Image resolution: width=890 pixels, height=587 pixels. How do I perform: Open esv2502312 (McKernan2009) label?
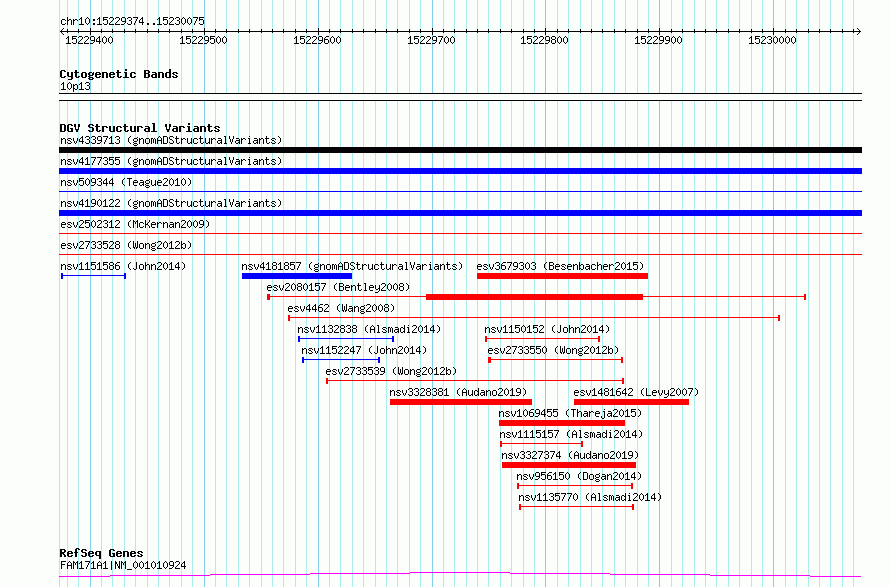tap(135, 224)
